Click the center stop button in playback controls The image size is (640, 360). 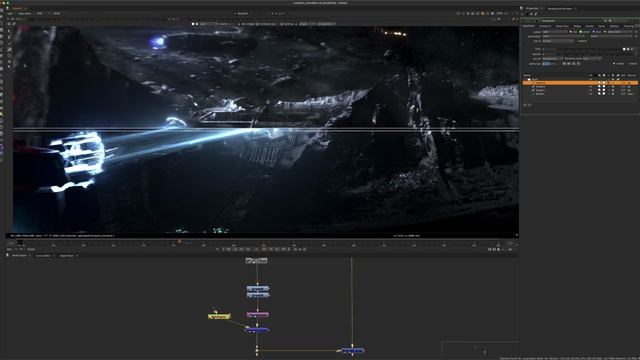point(256,249)
